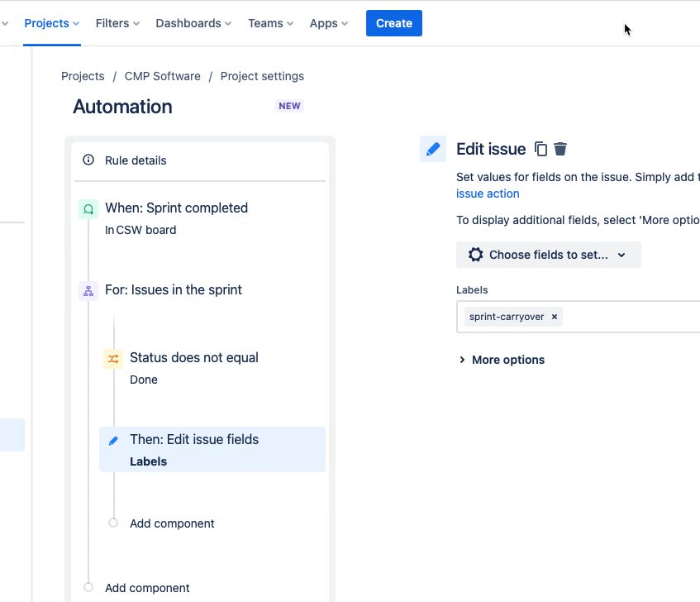This screenshot has height=602, width=700.
Task: Remove the sprint-carryover label
Action: [x=554, y=317]
